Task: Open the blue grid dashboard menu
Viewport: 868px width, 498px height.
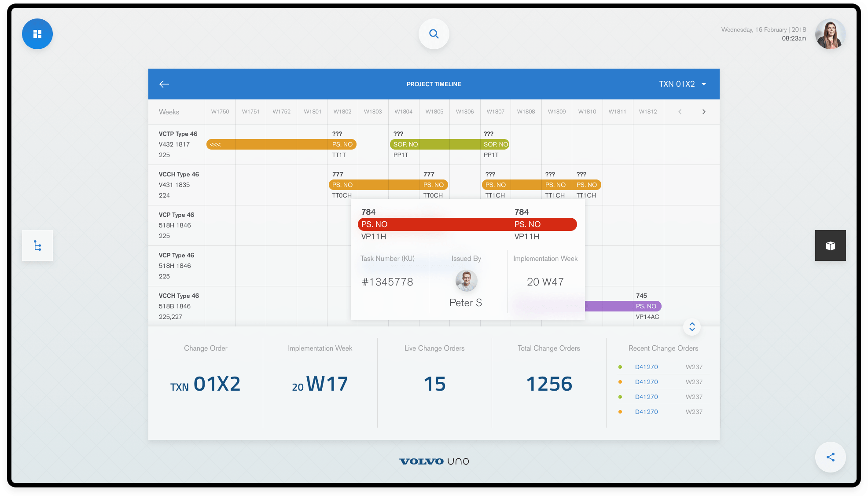Action: pos(37,34)
